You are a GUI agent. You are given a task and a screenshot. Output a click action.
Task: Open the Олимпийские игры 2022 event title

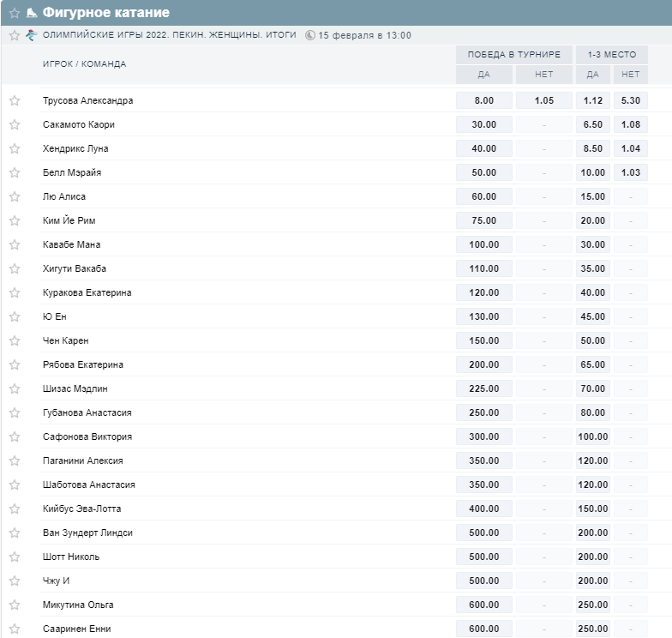pyautogui.click(x=169, y=35)
